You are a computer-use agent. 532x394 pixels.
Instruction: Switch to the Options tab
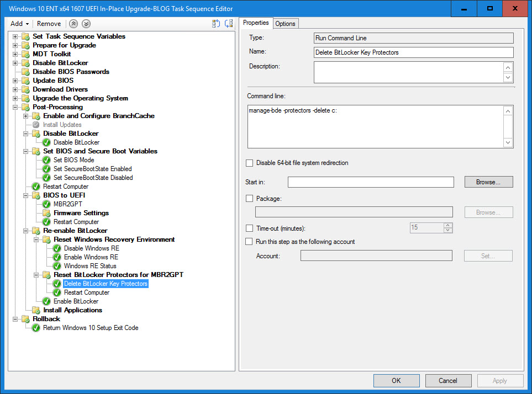[x=285, y=24]
